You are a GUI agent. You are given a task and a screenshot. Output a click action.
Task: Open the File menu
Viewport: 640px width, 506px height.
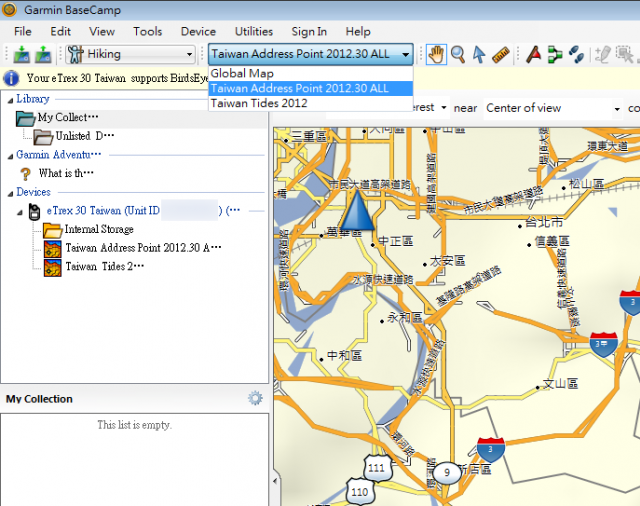pyautogui.click(x=22, y=31)
